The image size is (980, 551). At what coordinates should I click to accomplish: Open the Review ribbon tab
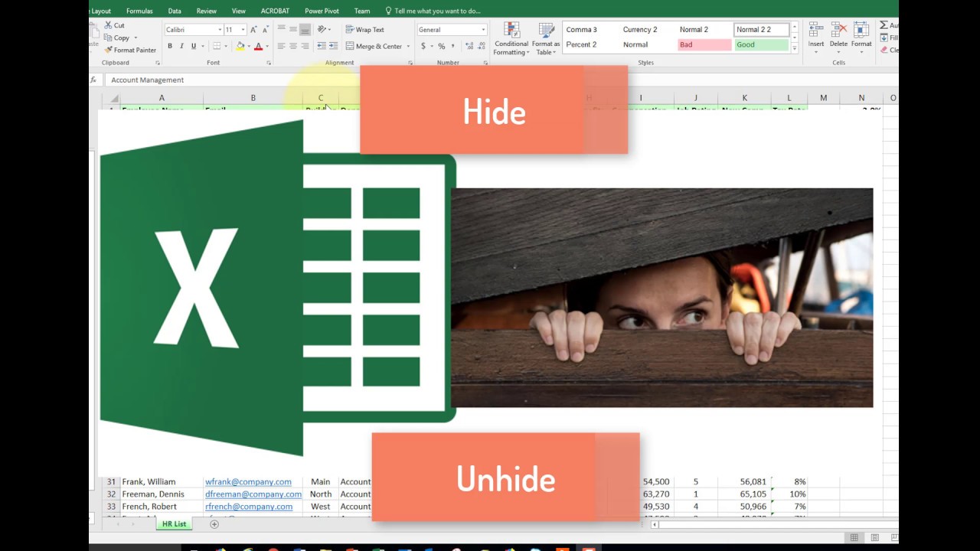(x=207, y=11)
